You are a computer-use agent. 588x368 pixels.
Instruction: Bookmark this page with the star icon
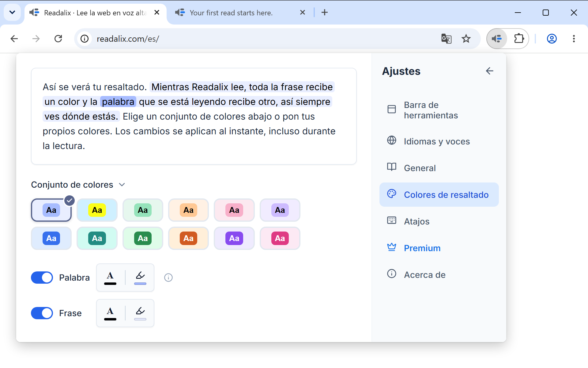(x=466, y=39)
